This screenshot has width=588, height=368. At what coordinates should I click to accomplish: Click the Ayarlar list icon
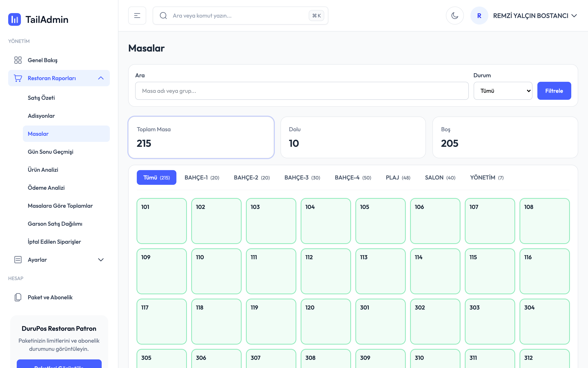coord(18,260)
